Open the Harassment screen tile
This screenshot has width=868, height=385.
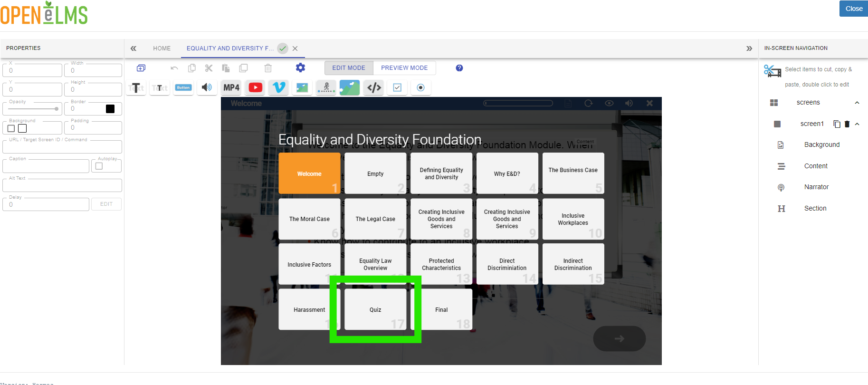pos(309,309)
